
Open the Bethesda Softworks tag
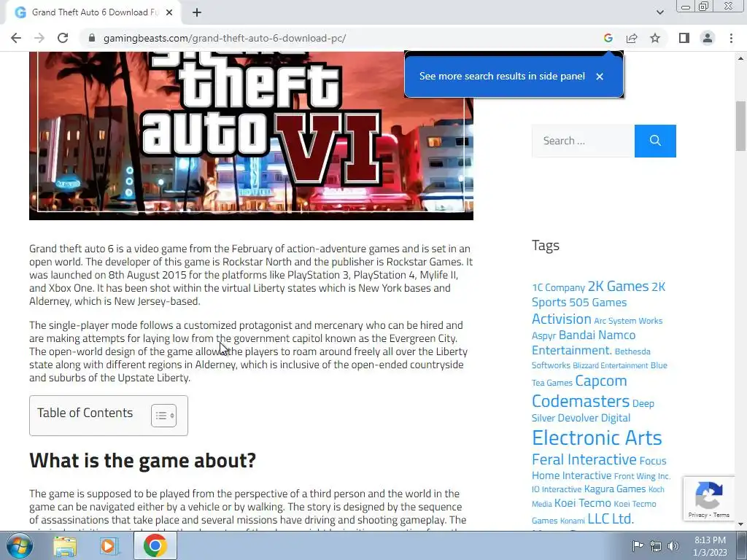point(591,358)
